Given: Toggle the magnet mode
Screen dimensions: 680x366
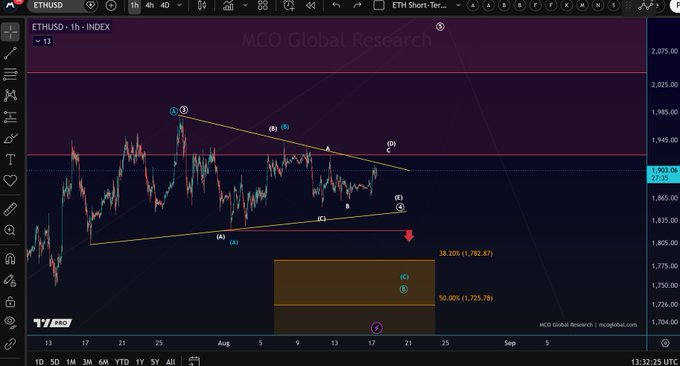Looking at the screenshot, I should click(10, 259).
